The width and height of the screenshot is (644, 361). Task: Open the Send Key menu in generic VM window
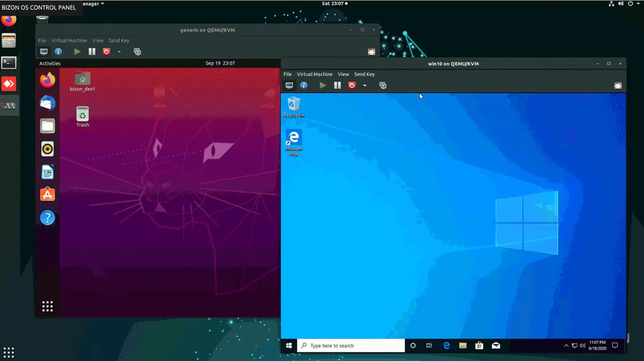tap(119, 40)
